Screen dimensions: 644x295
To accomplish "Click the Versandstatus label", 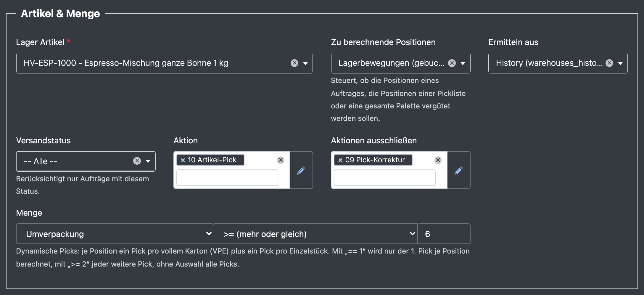I will tap(43, 140).
